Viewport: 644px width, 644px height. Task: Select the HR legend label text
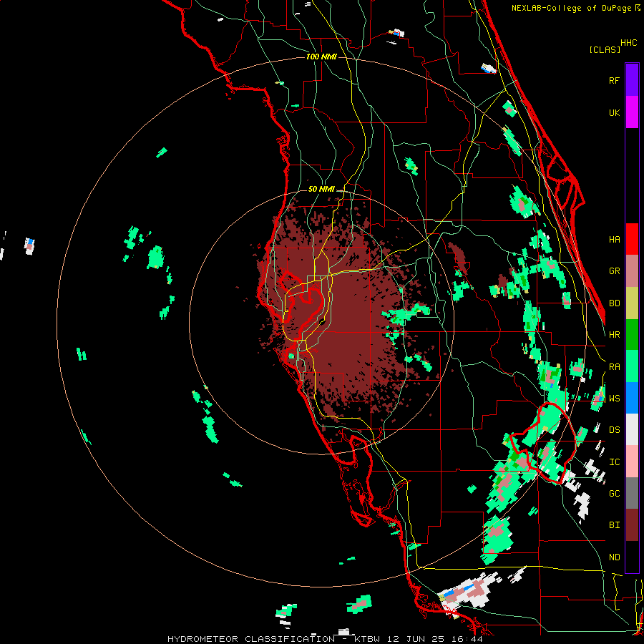point(614,335)
